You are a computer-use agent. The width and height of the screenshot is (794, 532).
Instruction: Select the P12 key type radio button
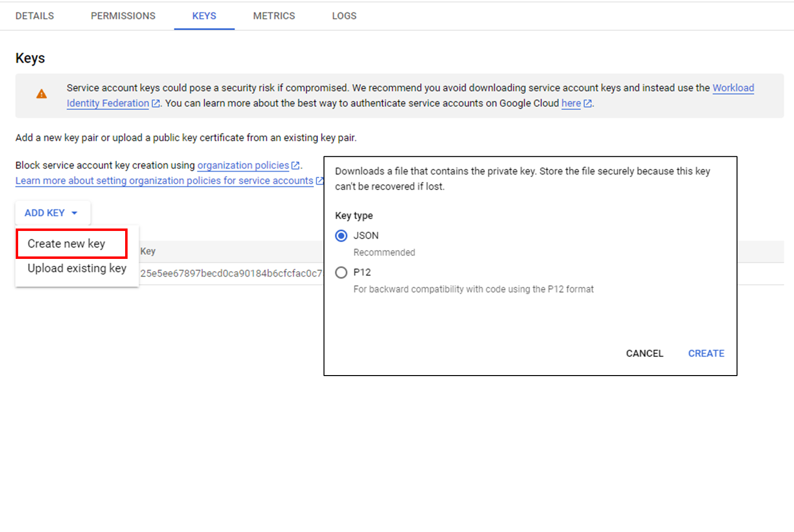pyautogui.click(x=341, y=273)
